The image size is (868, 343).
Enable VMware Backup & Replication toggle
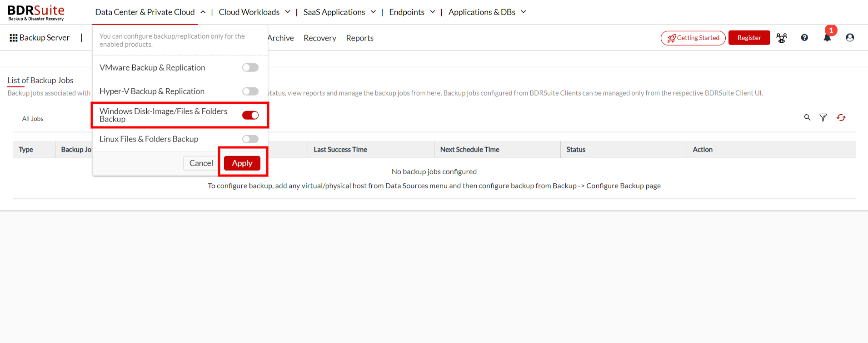(x=250, y=67)
